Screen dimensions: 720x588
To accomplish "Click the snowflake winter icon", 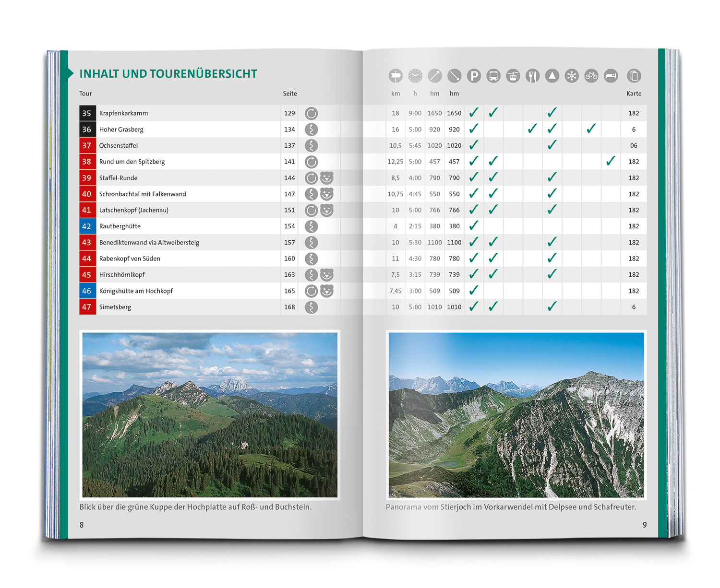I will [572, 76].
